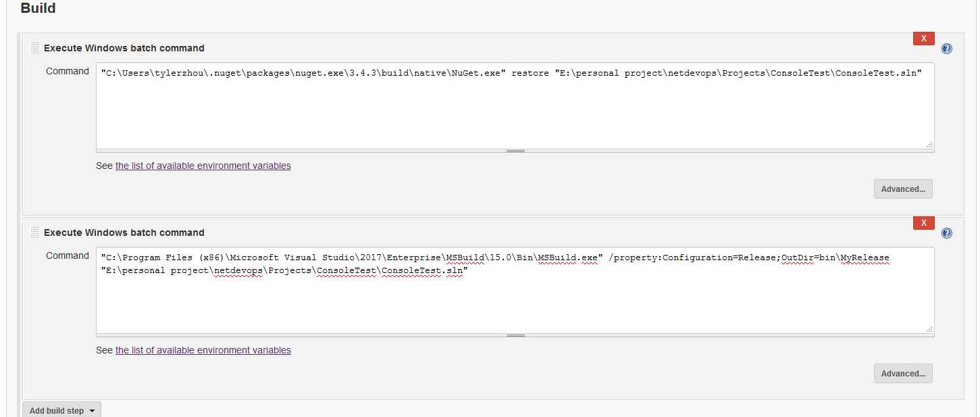Show Advanced options for the MSBuild step

(903, 374)
